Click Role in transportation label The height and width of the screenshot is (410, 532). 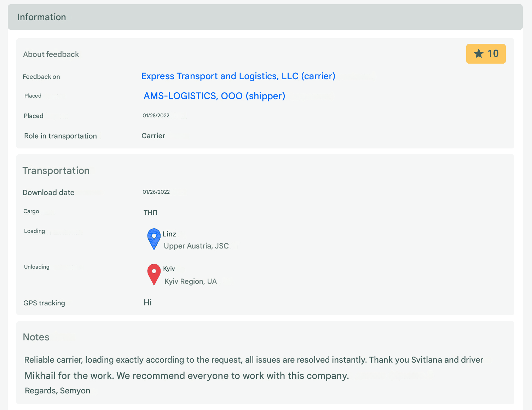point(60,136)
